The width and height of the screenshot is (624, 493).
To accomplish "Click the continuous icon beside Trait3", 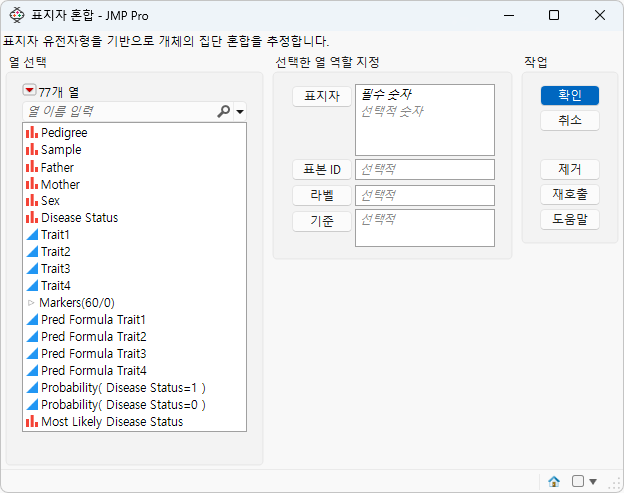I will pos(32,269).
